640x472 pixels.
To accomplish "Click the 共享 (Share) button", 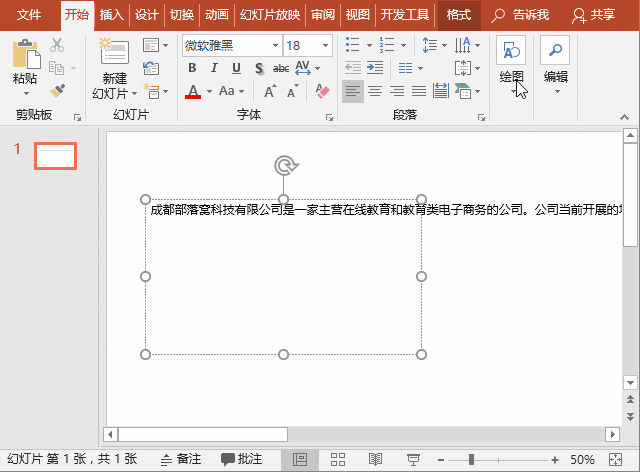I will pyautogui.click(x=594, y=15).
